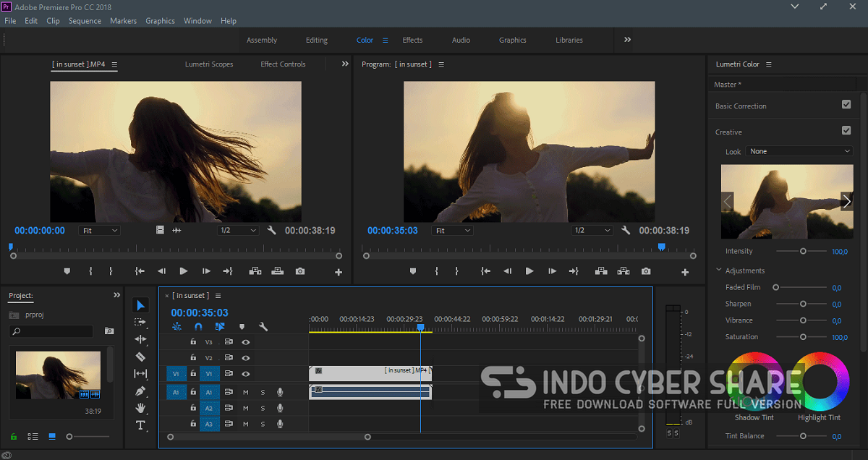Toggle project read-only green lock
Viewport: 868px width, 460px height.
click(x=13, y=437)
